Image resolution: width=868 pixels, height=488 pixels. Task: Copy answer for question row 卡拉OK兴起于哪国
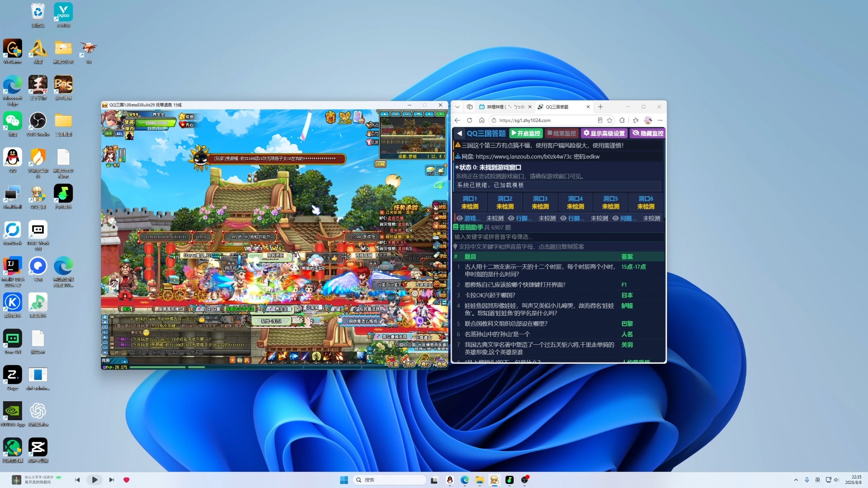tap(627, 296)
